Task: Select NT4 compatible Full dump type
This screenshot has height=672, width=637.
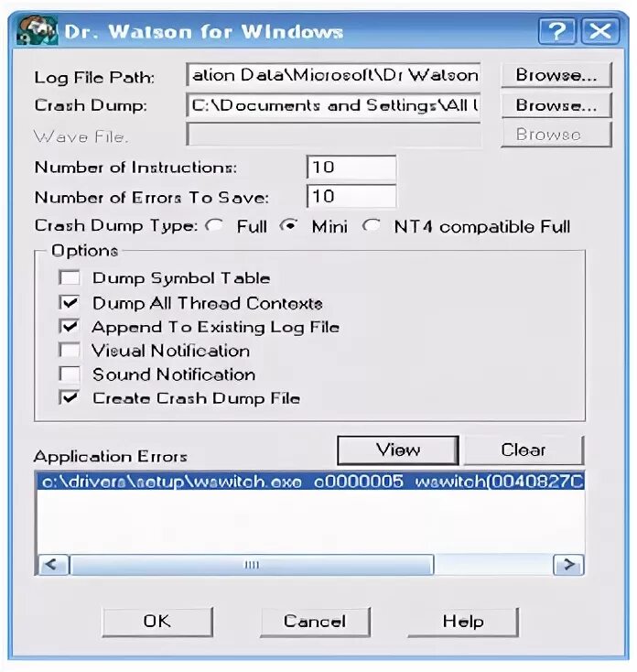Action: (x=371, y=225)
